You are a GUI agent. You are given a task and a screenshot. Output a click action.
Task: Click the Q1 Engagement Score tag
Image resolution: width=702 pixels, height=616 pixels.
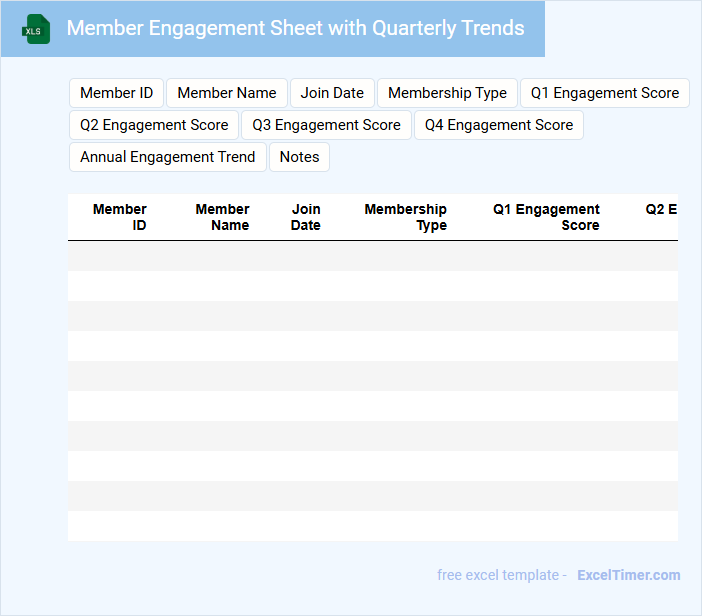coord(604,93)
